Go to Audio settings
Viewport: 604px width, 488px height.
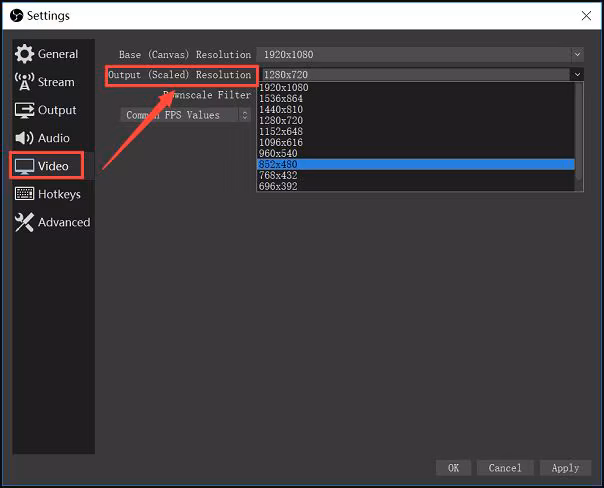[53, 138]
